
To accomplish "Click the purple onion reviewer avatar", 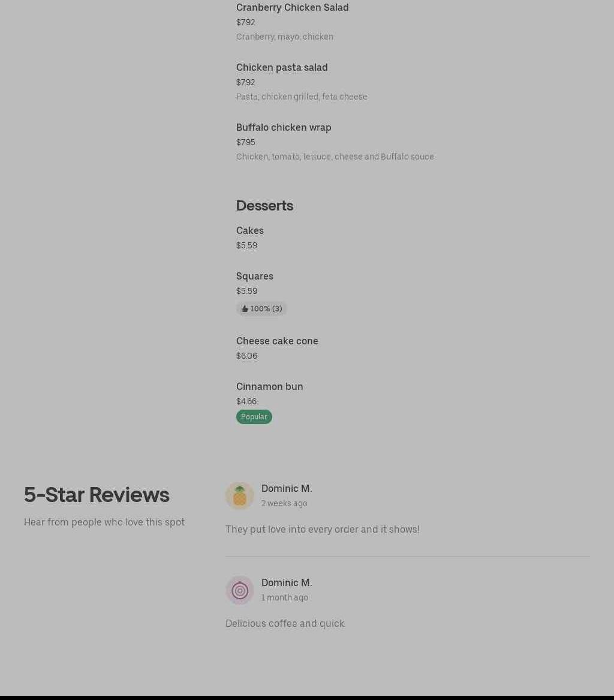I will coord(240,590).
